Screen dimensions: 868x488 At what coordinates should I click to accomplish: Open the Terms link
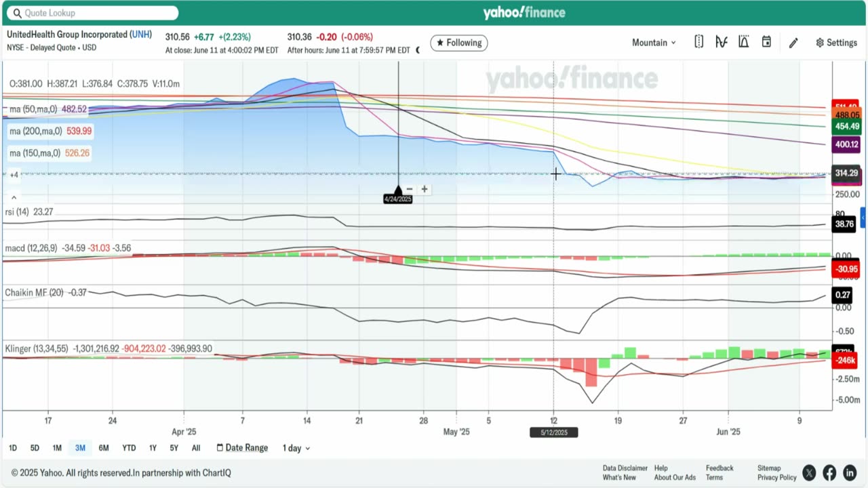[x=714, y=477]
